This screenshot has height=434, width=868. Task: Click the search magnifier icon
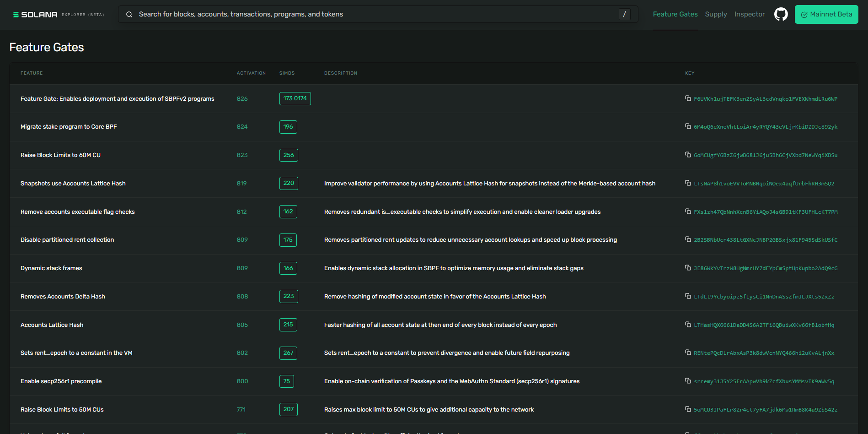point(129,15)
